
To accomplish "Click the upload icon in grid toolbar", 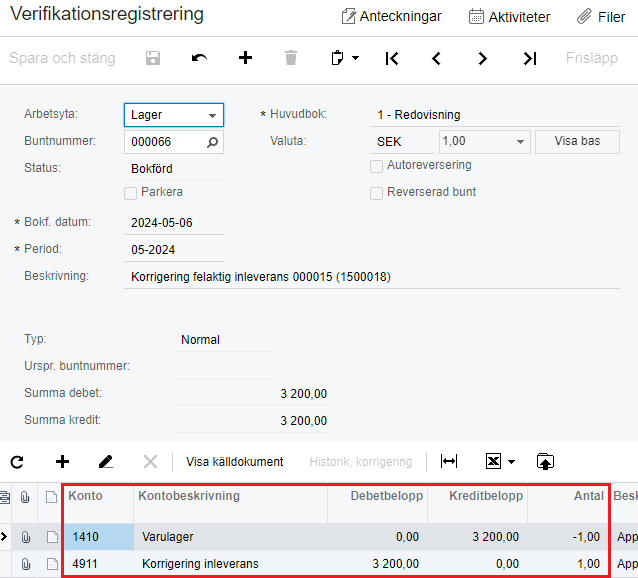I will pos(545,462).
